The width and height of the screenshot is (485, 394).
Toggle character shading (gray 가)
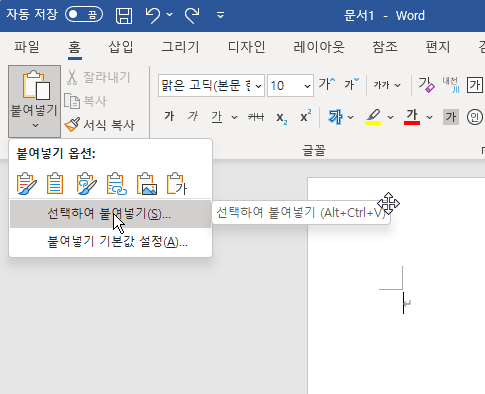451,117
